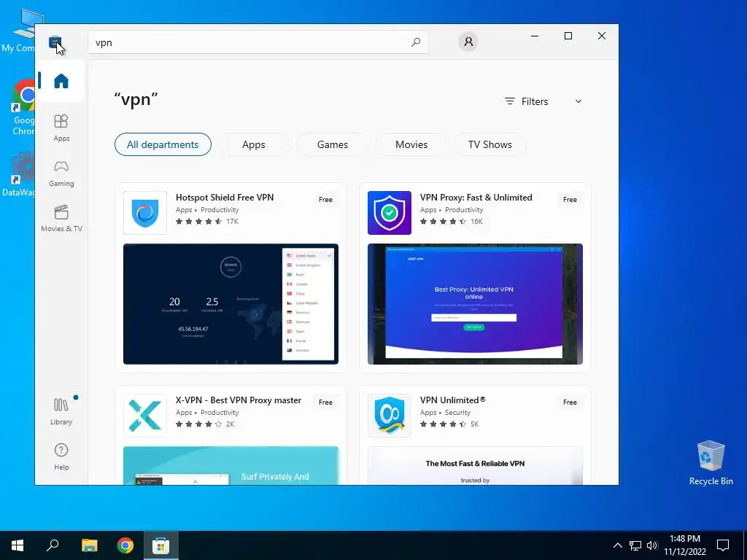The height and width of the screenshot is (560, 747).
Task: Open network status tray icon
Action: click(635, 545)
